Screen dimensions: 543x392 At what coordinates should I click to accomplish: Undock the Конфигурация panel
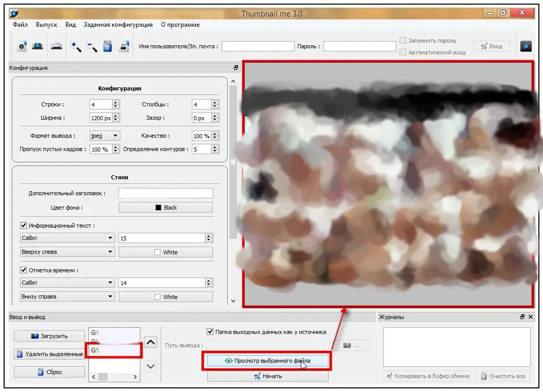[236, 68]
